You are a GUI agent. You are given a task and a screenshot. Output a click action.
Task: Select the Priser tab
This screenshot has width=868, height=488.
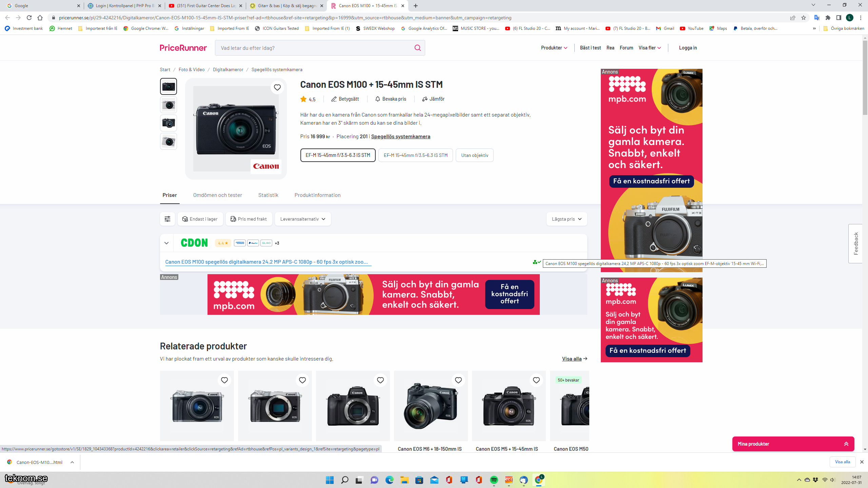tap(170, 195)
